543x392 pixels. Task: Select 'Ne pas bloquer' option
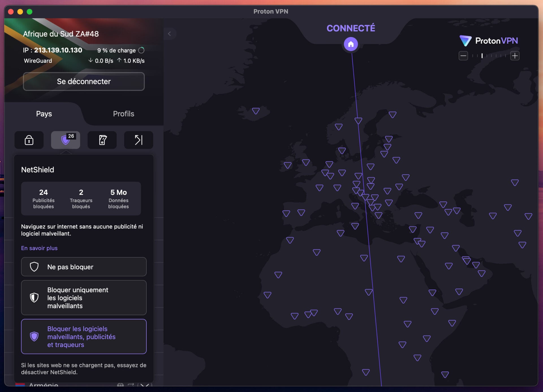pos(84,267)
